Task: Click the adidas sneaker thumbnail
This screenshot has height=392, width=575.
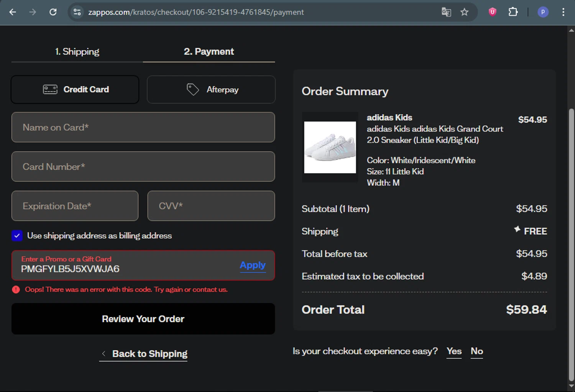Action: [330, 147]
